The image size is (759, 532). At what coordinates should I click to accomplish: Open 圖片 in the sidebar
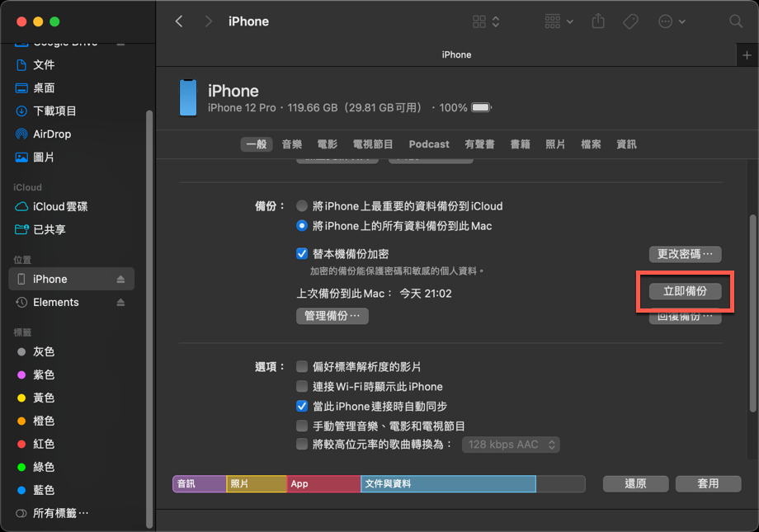tap(44, 158)
